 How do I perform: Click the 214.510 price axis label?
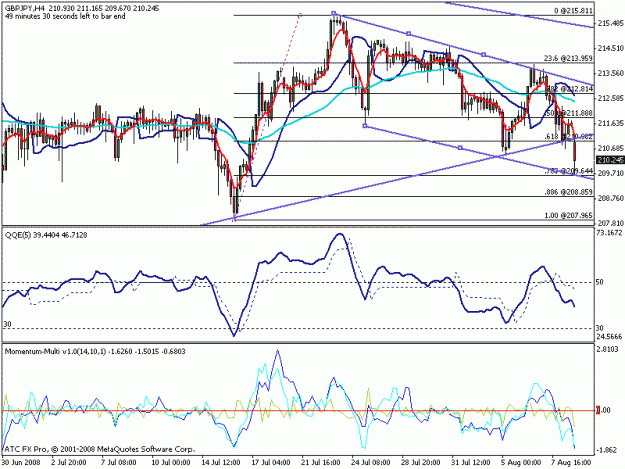(x=610, y=49)
